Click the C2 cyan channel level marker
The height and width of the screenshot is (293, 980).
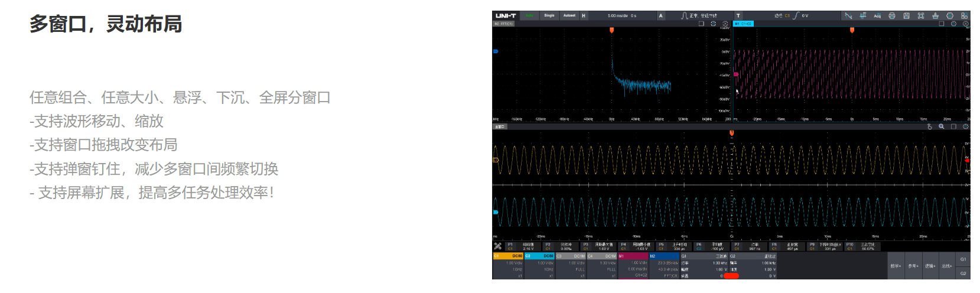click(496, 212)
